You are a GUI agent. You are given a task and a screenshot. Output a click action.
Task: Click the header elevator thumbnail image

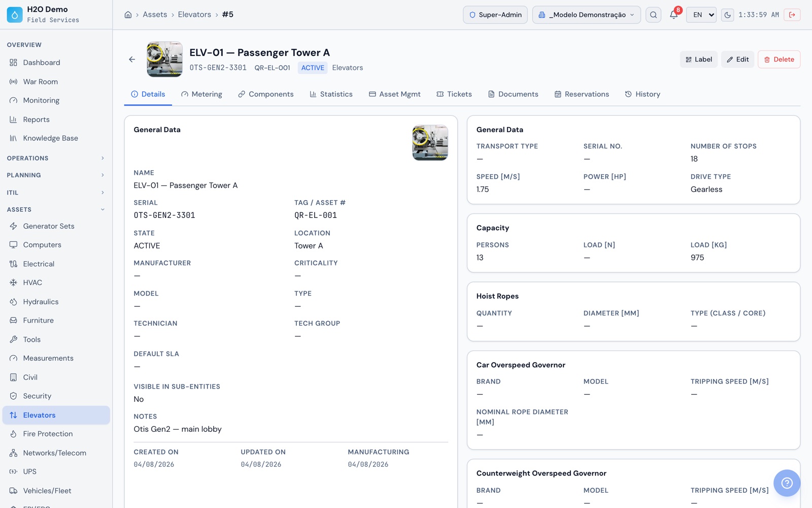[x=164, y=59]
